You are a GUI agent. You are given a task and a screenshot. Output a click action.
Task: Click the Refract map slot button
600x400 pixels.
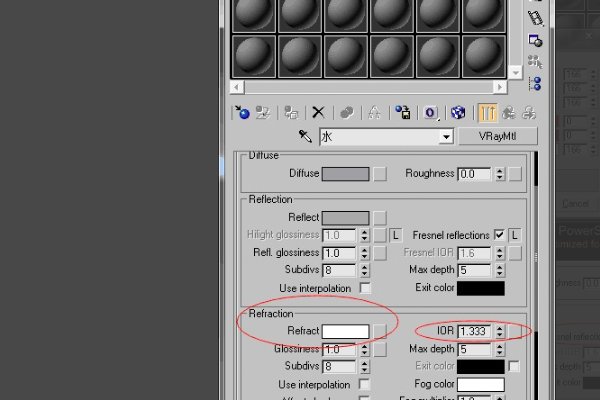(x=380, y=331)
